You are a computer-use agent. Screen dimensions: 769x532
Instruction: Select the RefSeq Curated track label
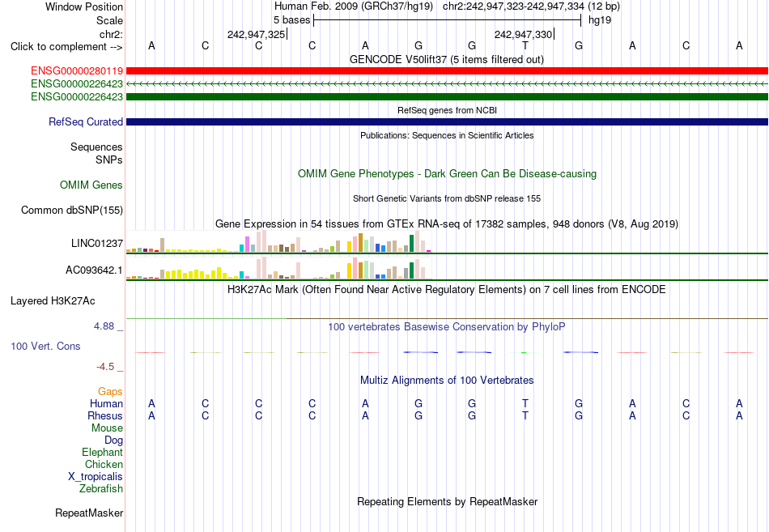(85, 121)
